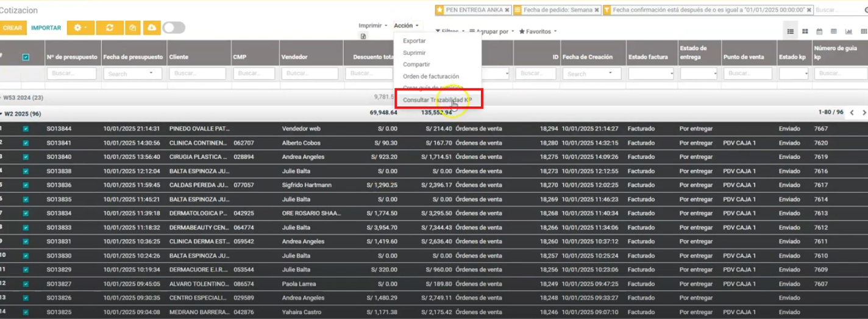Switch to kanban view icon
The height and width of the screenshot is (319, 868).
(805, 32)
